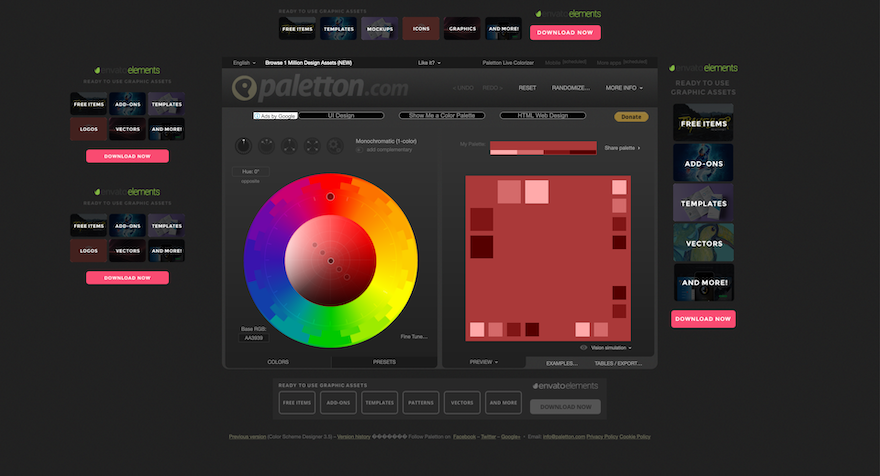Open the PREVIEW dropdown tab
Image resolution: width=880 pixels, height=476 pixels.
click(x=484, y=362)
